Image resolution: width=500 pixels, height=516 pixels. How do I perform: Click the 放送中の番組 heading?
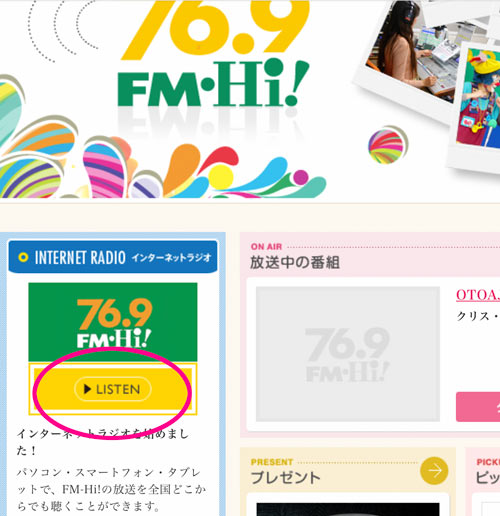(295, 263)
